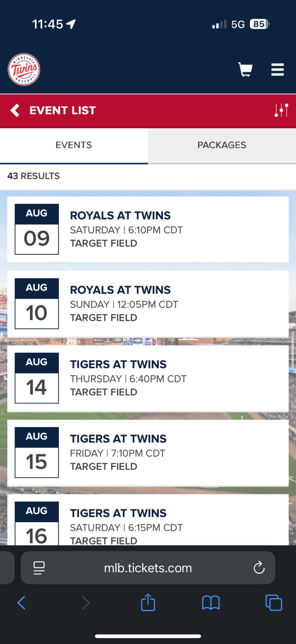Tap the mlb.tickets.com address bar
The width and height of the screenshot is (296, 644).
148,568
